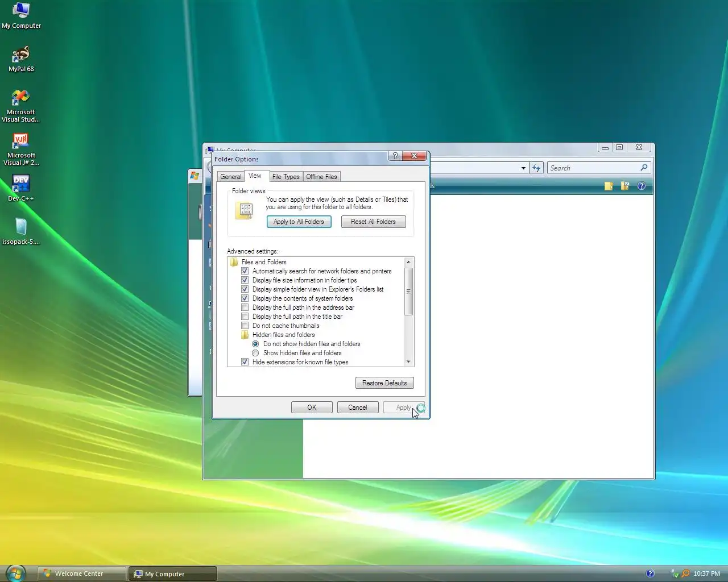The height and width of the screenshot is (582, 728).
Task: Toggle Display the contents of system folders
Action: tap(245, 298)
